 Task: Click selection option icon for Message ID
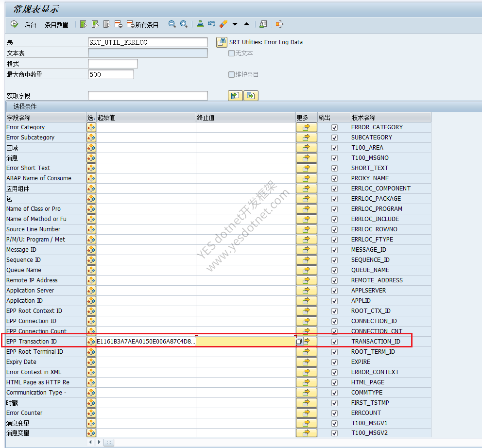tap(91, 250)
